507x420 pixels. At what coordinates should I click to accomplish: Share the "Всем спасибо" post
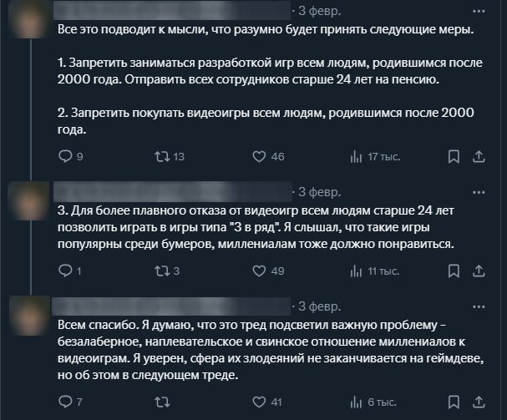tap(479, 402)
